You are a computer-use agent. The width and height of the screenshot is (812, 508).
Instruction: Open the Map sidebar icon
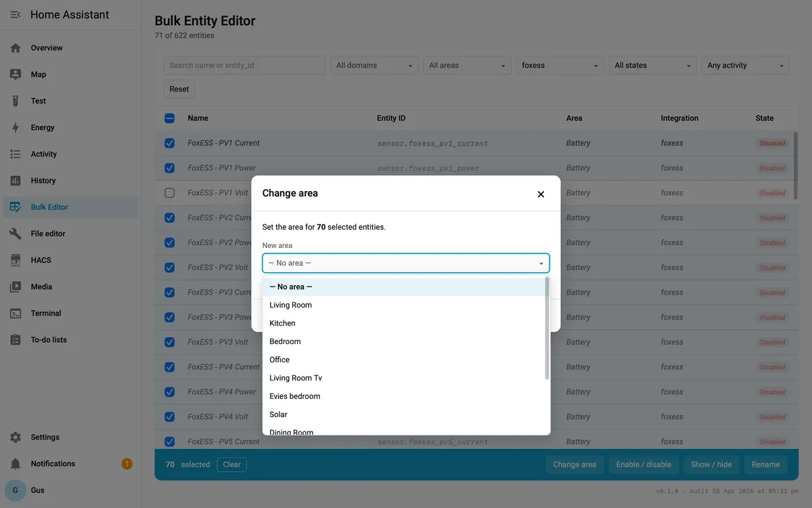pyautogui.click(x=16, y=75)
